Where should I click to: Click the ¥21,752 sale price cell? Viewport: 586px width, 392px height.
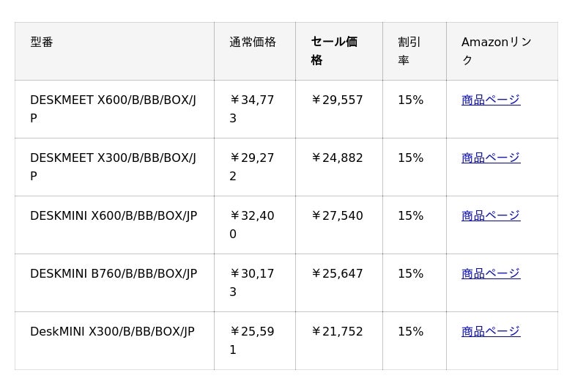tap(337, 331)
